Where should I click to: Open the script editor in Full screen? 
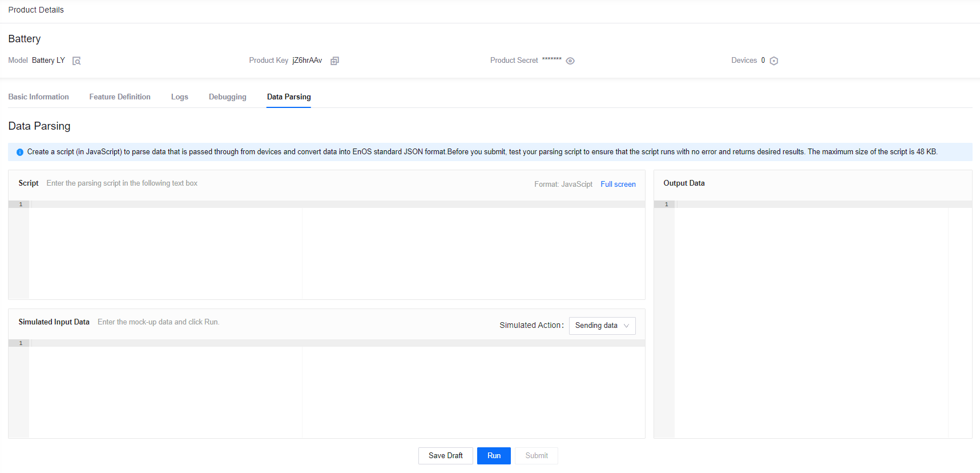pos(618,184)
